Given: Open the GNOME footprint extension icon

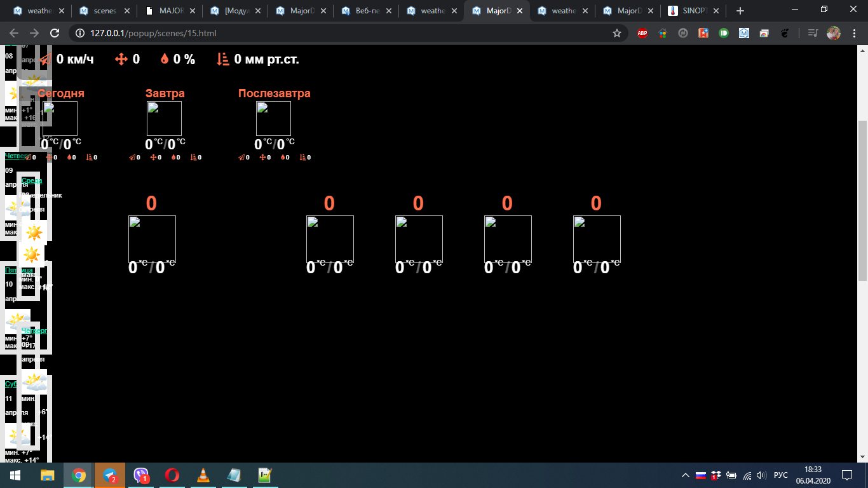Looking at the screenshot, I should pyautogui.click(x=785, y=33).
